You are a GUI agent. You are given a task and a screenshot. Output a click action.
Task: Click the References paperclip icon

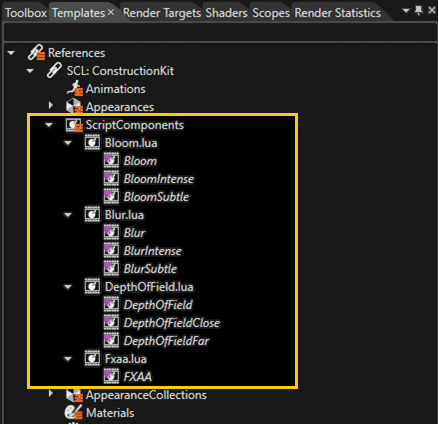point(36,52)
